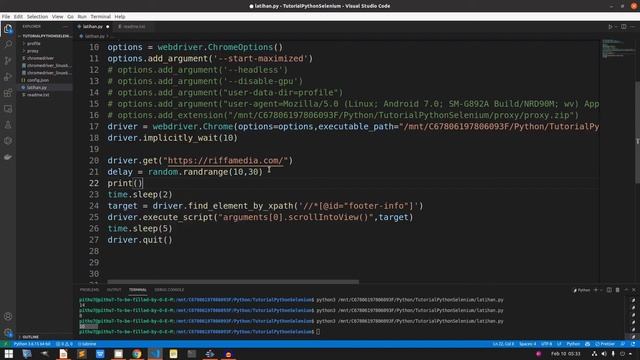
Task: Open the terminal launch profile dropdown arrow
Action: [601, 290]
